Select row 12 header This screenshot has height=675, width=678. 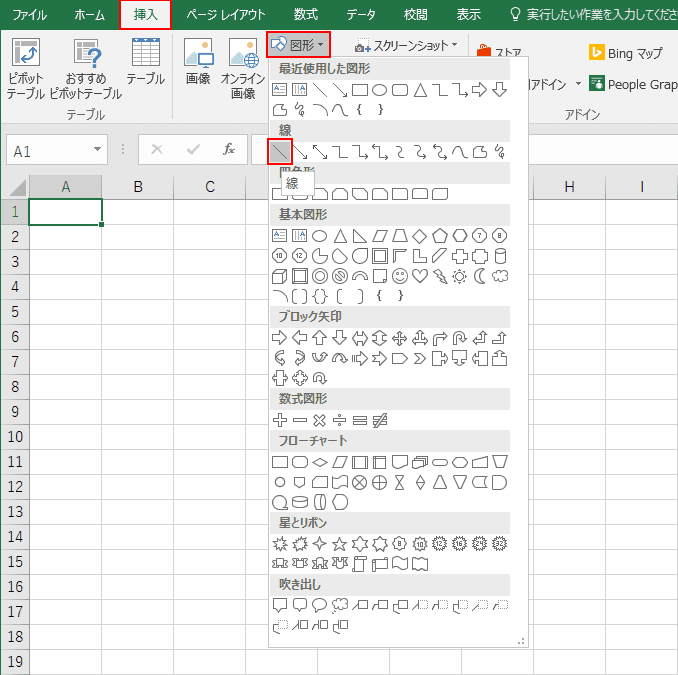[x=15, y=486]
